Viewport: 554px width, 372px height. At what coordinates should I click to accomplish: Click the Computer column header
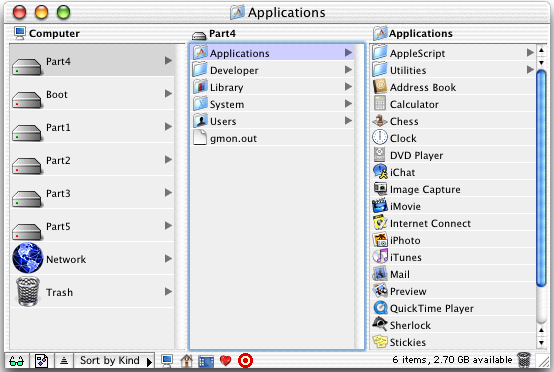47,33
